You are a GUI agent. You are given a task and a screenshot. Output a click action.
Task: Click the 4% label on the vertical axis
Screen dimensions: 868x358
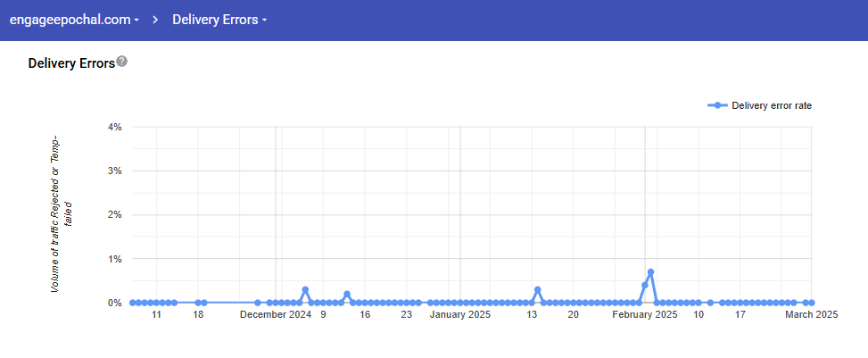point(114,127)
